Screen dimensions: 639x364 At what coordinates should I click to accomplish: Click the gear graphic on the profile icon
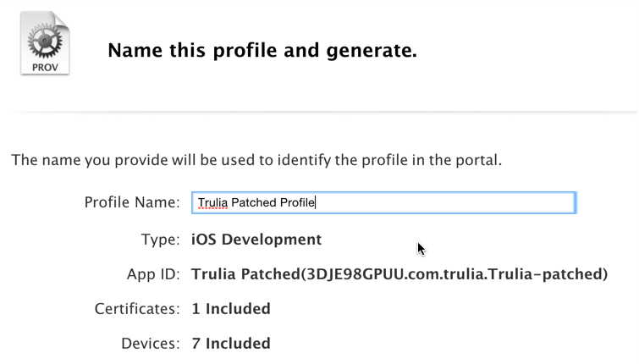[x=45, y=41]
